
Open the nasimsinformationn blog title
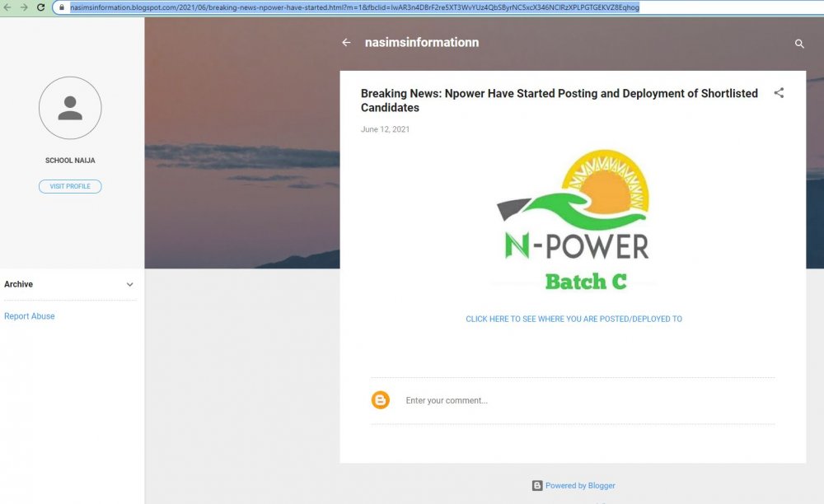[421, 43]
